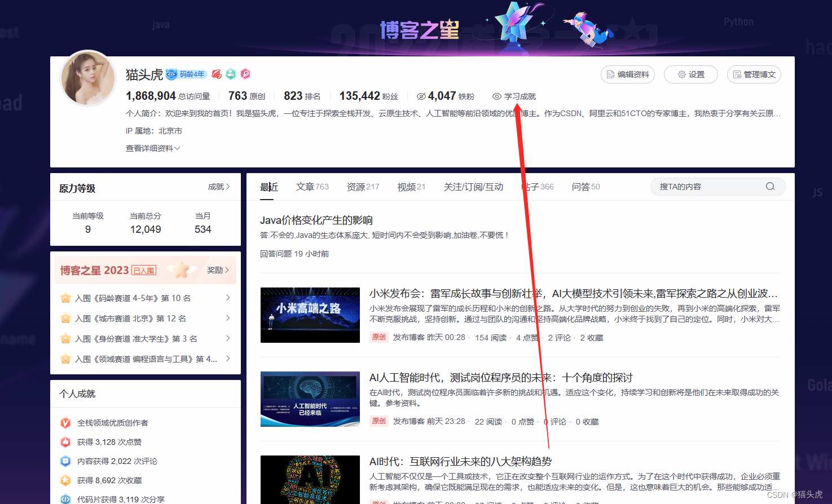Image resolution: width=832 pixels, height=504 pixels.
Task: Click the 135,442 粉丝 statistic
Action: tap(369, 96)
